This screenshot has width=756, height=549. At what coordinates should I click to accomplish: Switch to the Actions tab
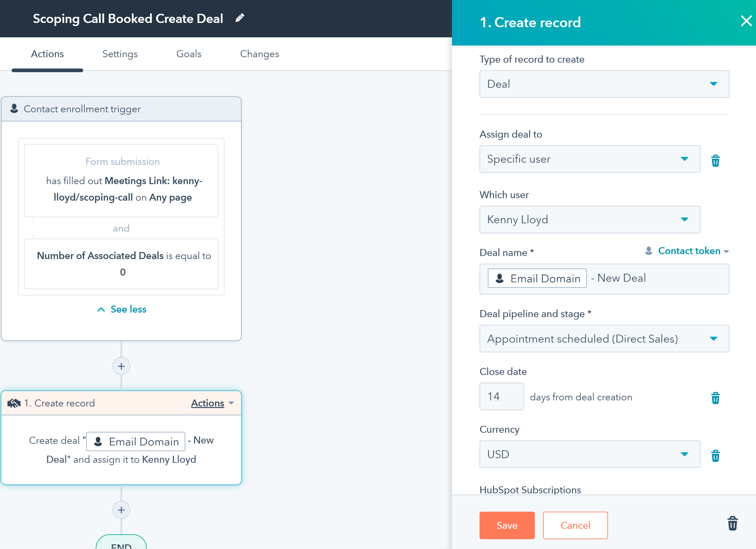click(47, 54)
